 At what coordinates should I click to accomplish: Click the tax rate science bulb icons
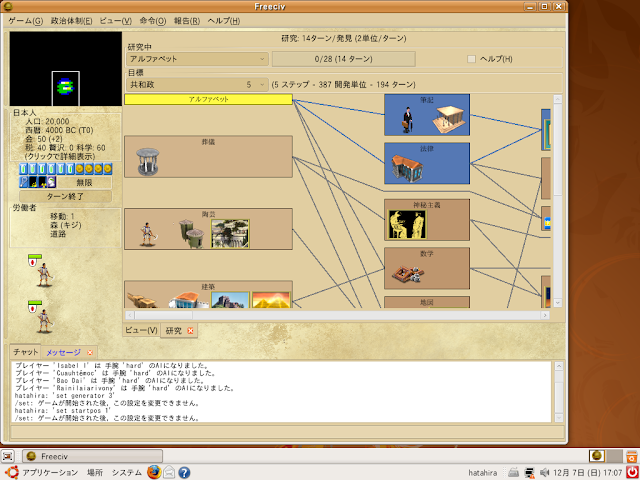click(47, 169)
